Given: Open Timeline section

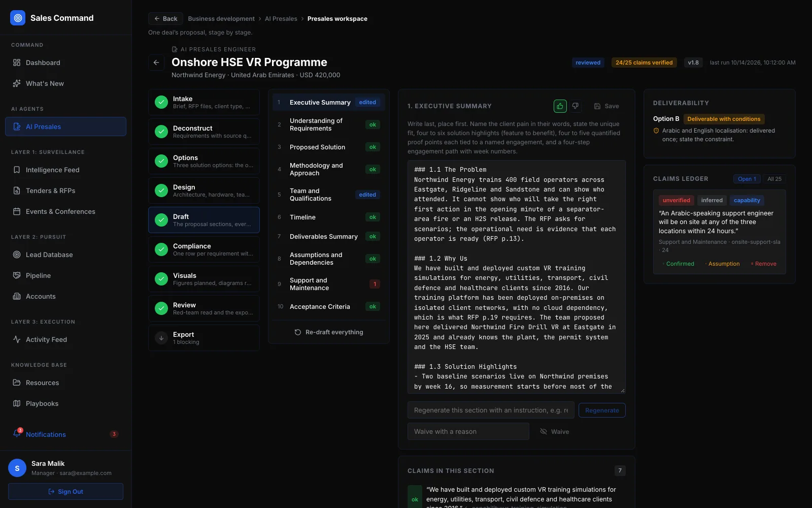Looking at the screenshot, I should click(329, 217).
